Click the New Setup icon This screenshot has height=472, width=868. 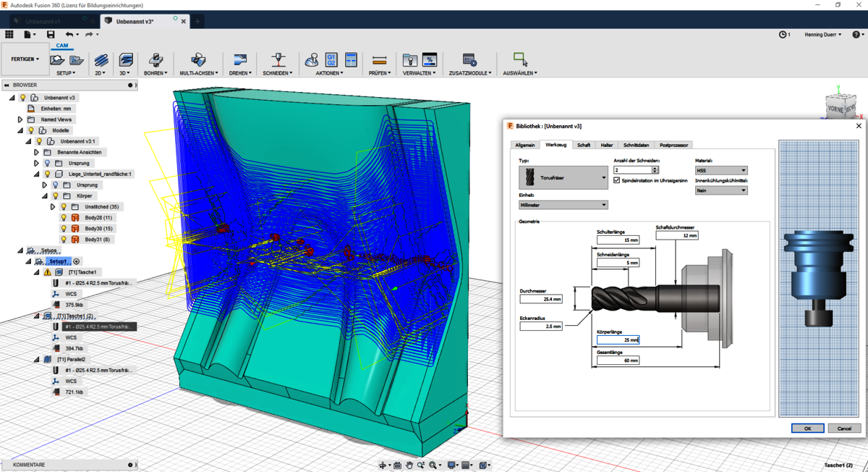[x=58, y=60]
